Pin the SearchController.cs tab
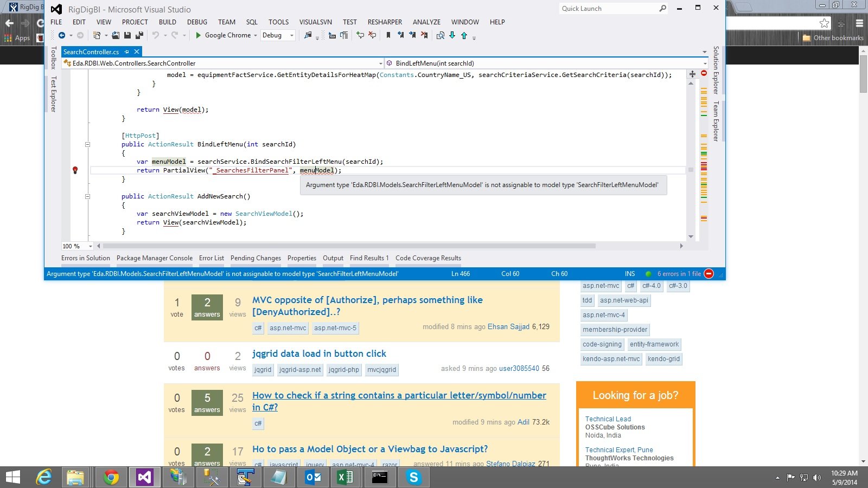868x488 pixels. [126, 52]
